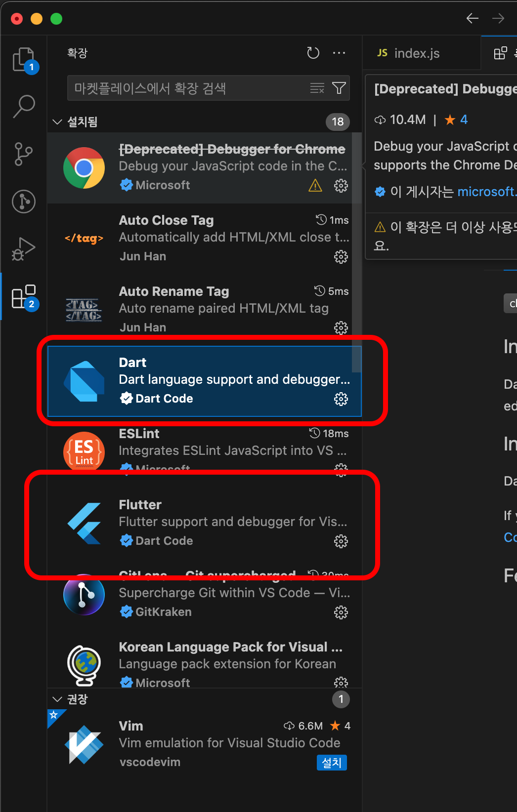Click the Flutter extension logo

[84, 524]
